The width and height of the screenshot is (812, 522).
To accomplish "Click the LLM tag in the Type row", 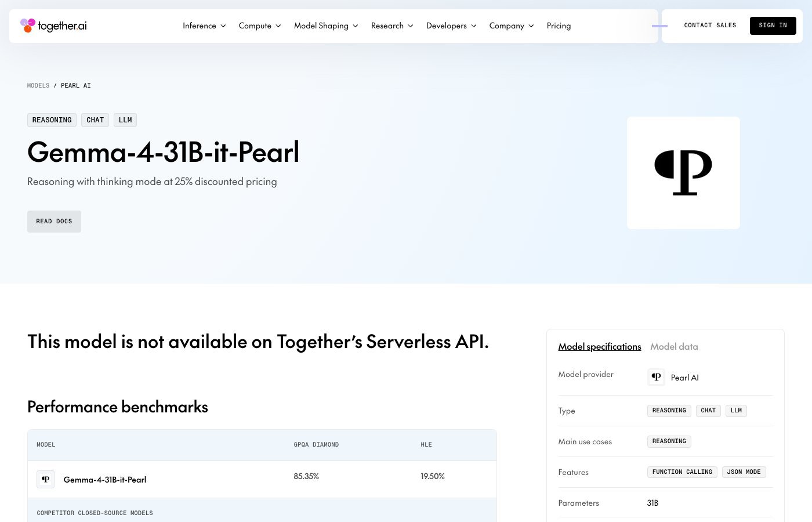I will tap(736, 411).
